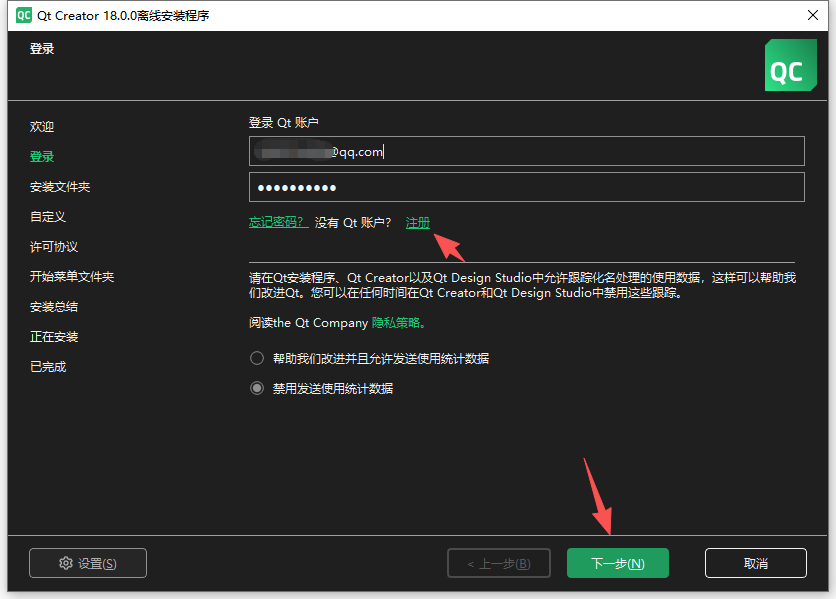Click the Qt Creator icon in title bar
This screenshot has width=836, height=599.
[23, 15]
